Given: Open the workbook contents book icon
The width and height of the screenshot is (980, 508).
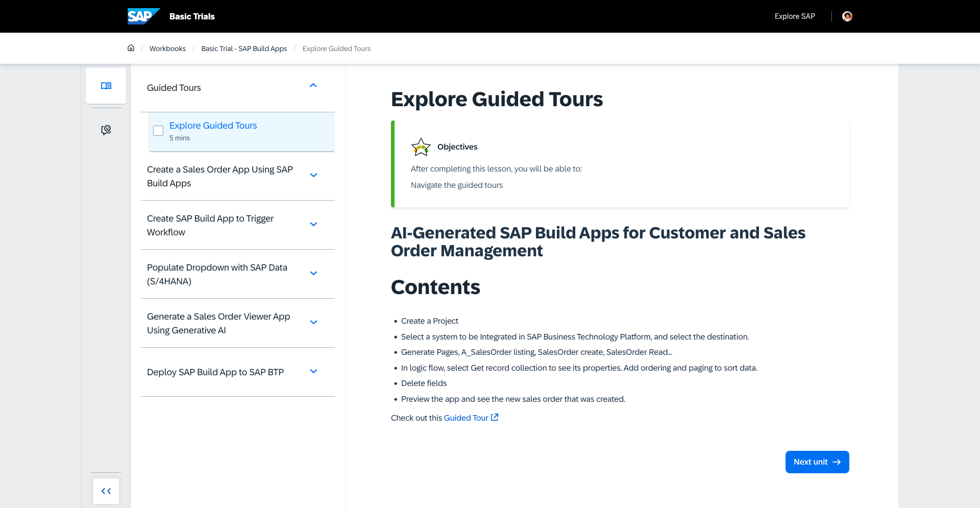Looking at the screenshot, I should [106, 86].
